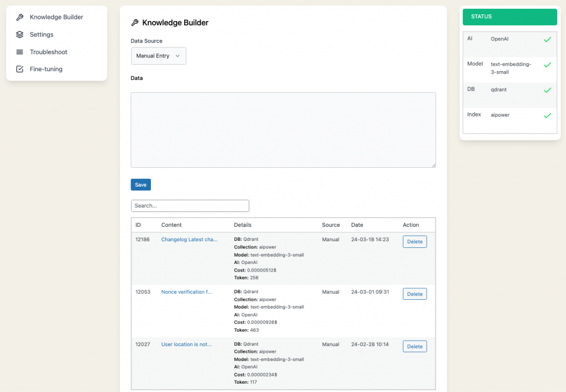Click the green checkmark in the Index status row
Image resolution: width=566 pixels, height=392 pixels.
[x=547, y=115]
